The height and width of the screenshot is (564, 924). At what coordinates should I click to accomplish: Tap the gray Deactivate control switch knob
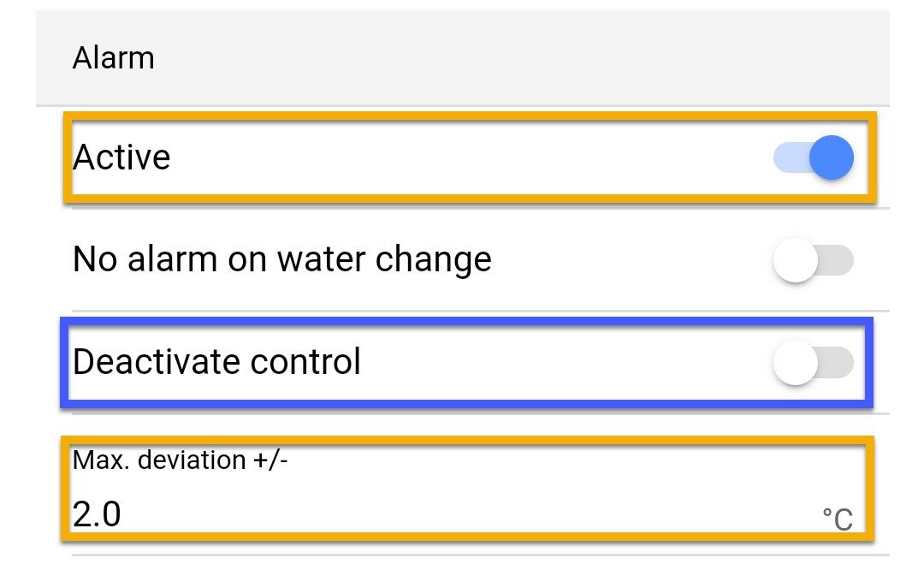coord(797,362)
